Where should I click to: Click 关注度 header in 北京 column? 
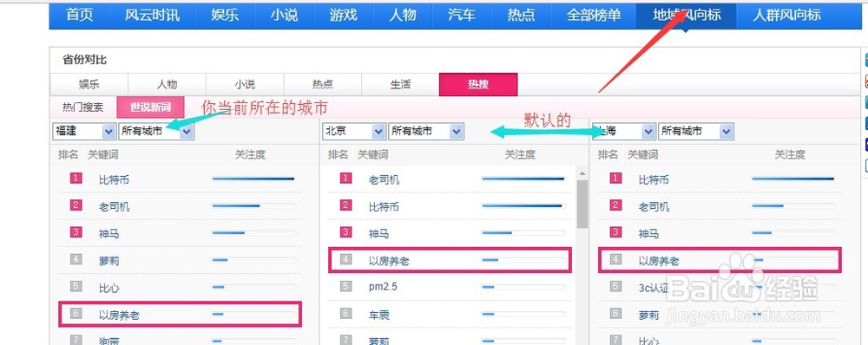click(x=520, y=155)
